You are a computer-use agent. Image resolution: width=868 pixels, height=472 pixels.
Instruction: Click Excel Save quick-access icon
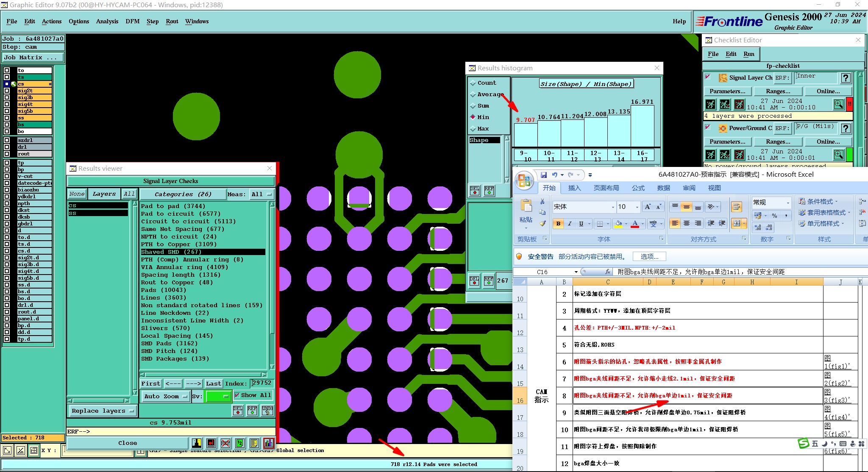click(544, 175)
